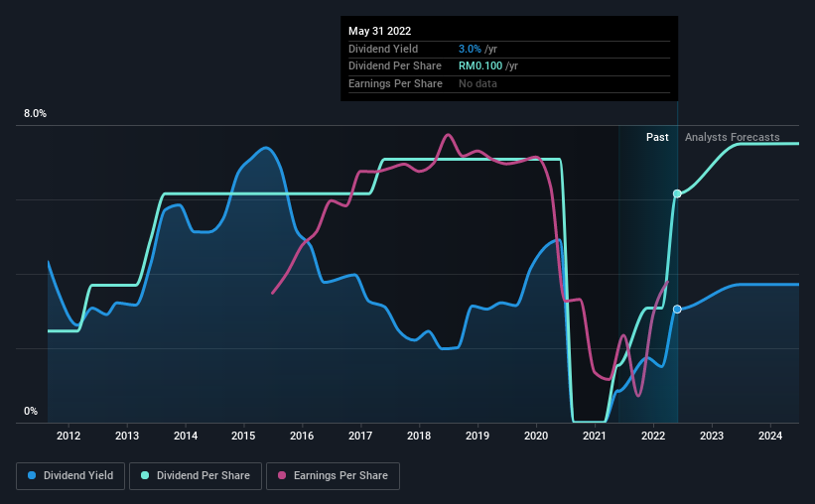Click the 2016 x-axis label

(x=302, y=436)
